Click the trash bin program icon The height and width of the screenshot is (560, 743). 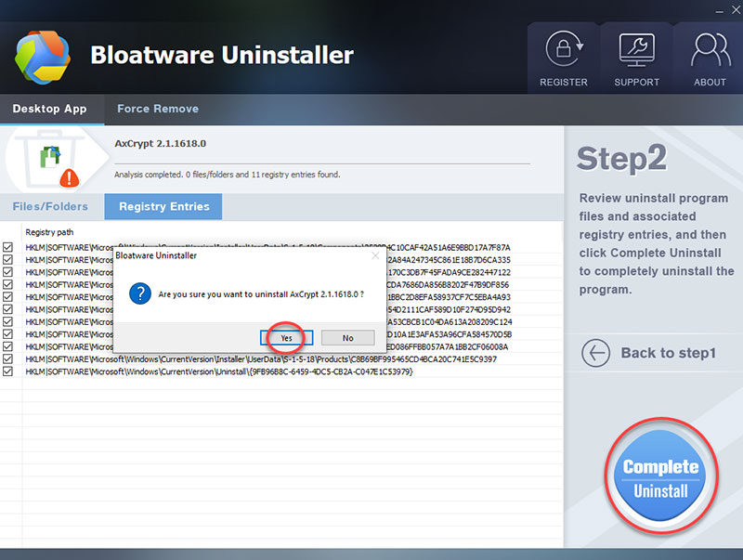51,159
